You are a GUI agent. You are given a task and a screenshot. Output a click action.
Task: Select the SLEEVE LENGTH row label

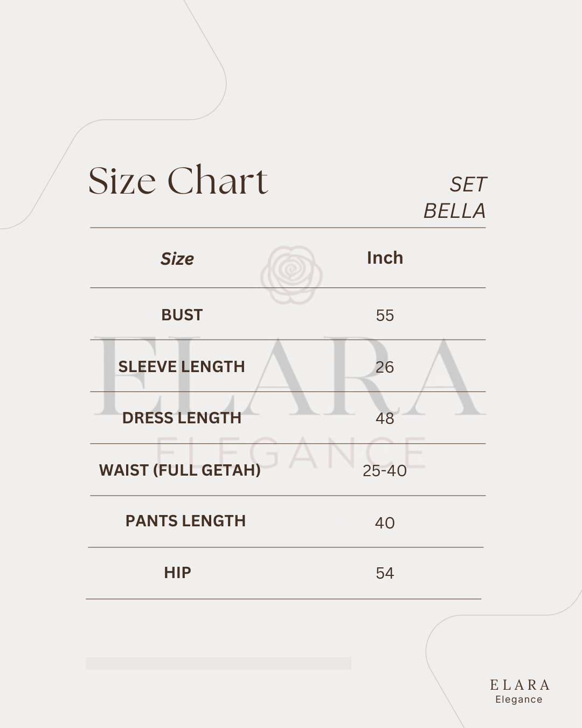(182, 367)
